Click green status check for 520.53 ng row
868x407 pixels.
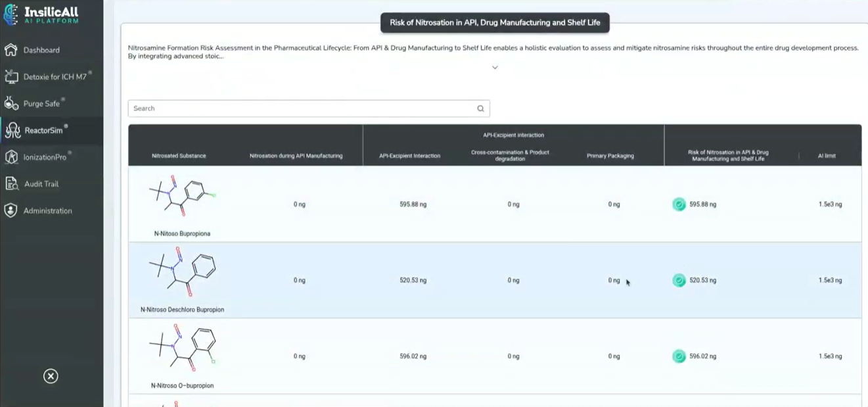(679, 281)
